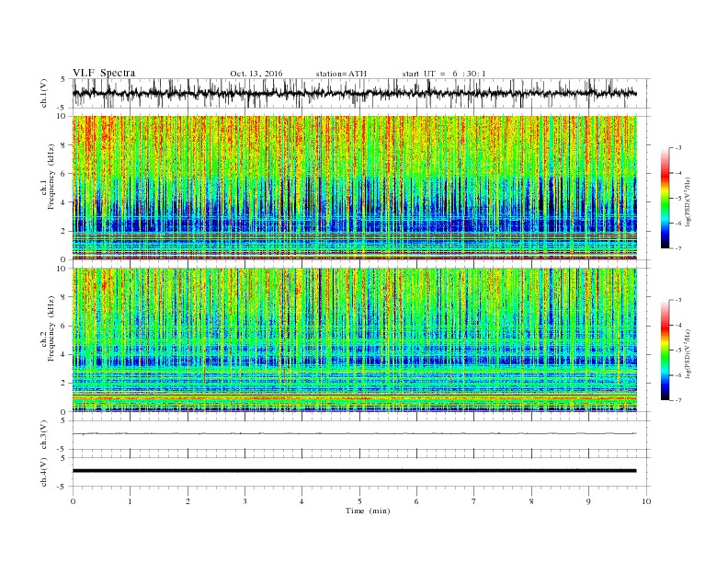The width and height of the screenshot is (728, 563).
Task: Click the "-3" tick on ch.1 colorbar
Action: pyautogui.click(x=677, y=148)
